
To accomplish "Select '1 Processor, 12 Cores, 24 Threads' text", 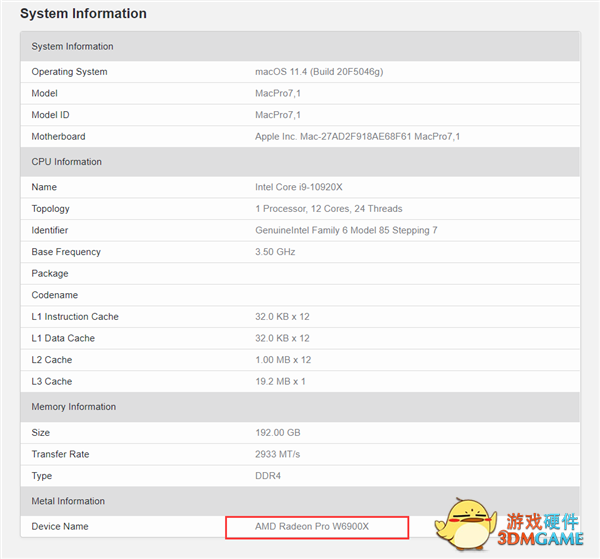I will (329, 209).
